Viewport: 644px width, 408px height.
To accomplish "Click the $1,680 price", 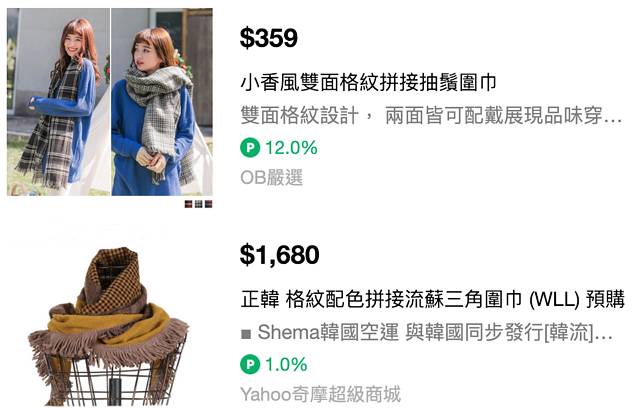I will coord(279,255).
